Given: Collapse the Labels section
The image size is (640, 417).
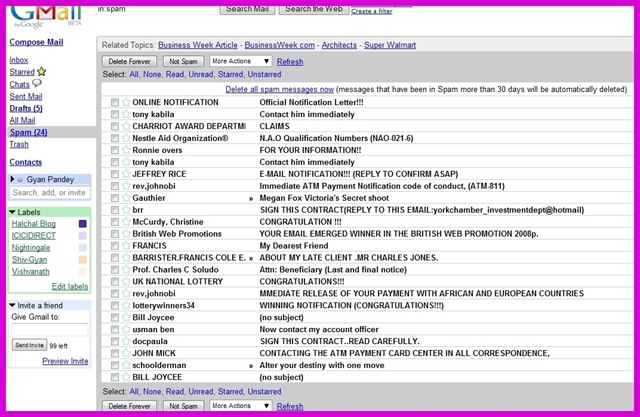Looking at the screenshot, I should 12,212.
